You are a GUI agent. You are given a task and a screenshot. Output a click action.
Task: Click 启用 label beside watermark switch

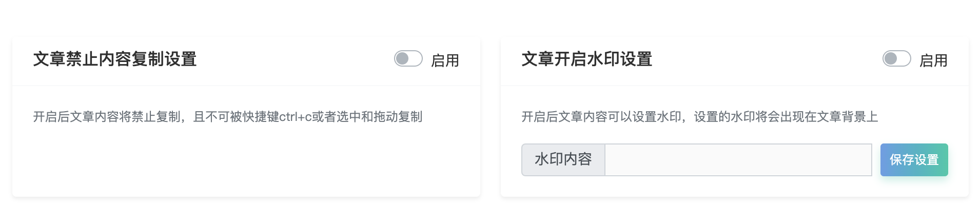[x=933, y=60]
